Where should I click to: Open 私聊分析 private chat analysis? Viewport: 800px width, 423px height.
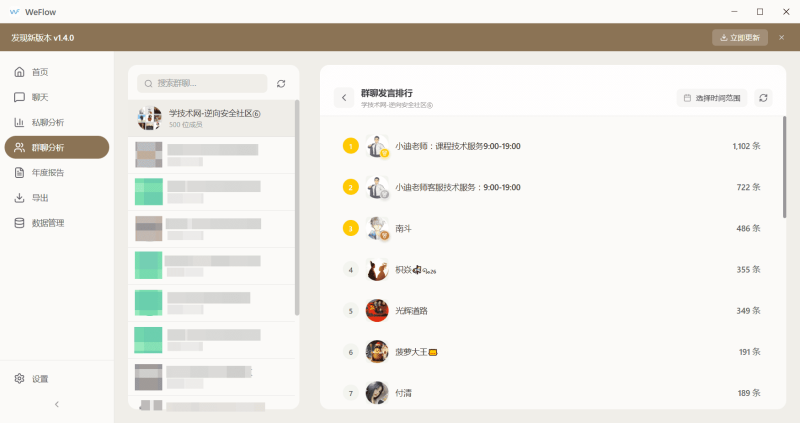pos(57,122)
